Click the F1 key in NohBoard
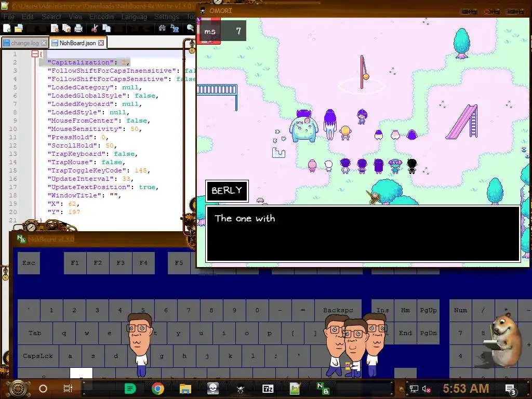 75,263
